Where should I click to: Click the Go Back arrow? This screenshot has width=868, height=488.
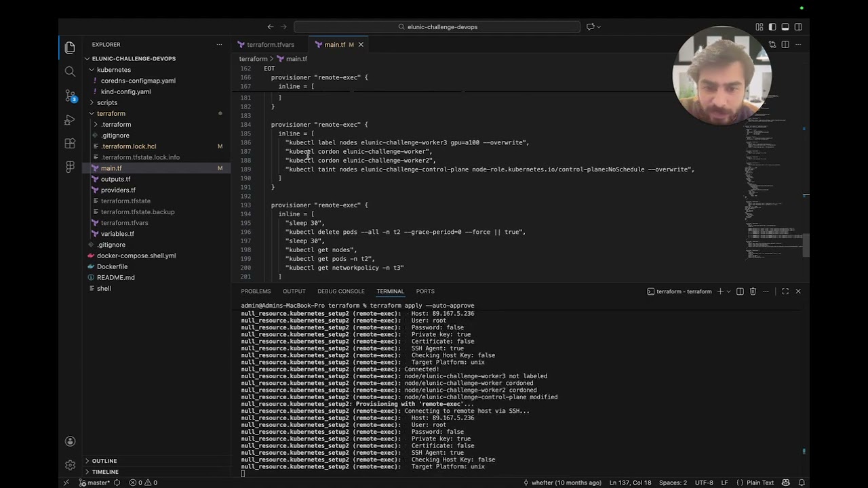point(271,26)
